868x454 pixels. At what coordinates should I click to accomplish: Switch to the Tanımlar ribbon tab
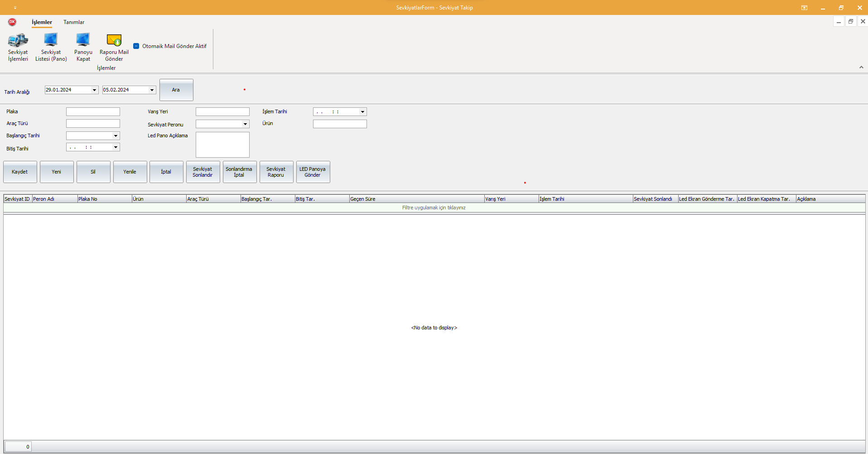[x=74, y=22]
